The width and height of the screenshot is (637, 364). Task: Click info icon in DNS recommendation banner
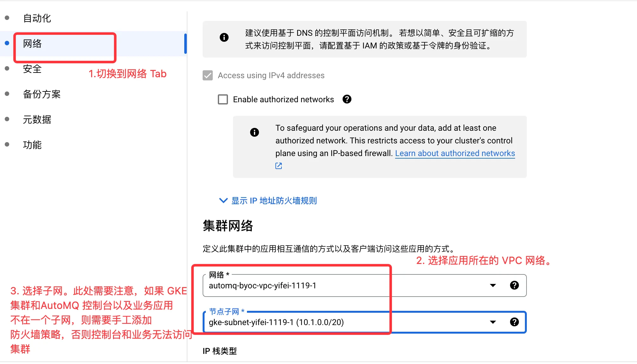pos(224,37)
